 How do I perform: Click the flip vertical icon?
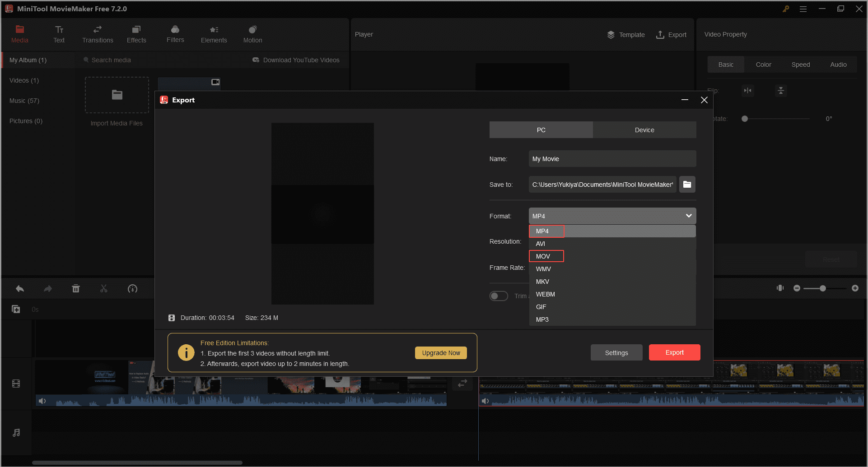(781, 91)
